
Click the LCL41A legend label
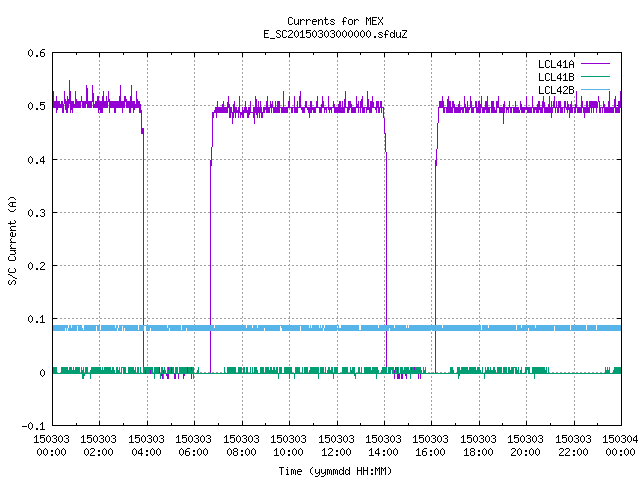556,64
